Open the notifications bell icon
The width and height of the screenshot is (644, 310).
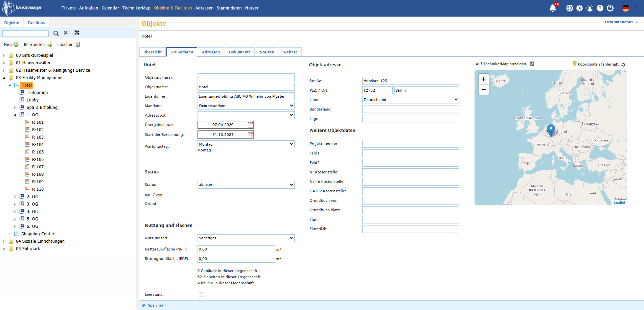(553, 8)
